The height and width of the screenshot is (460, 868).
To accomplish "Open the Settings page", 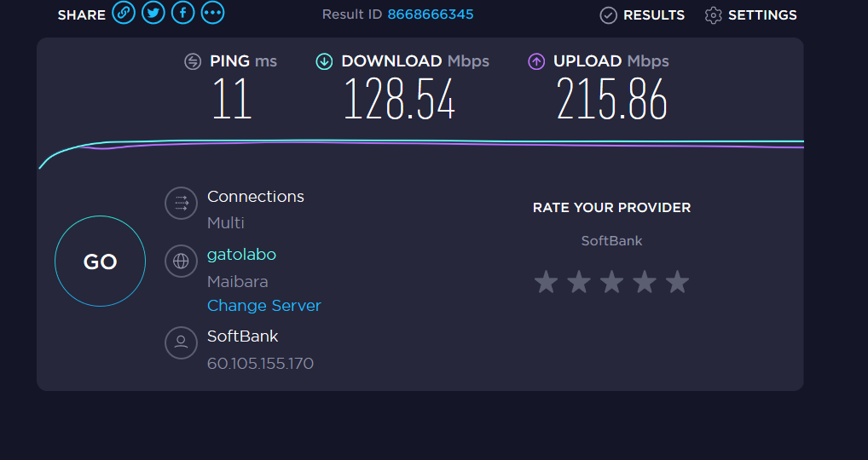I will click(x=750, y=15).
